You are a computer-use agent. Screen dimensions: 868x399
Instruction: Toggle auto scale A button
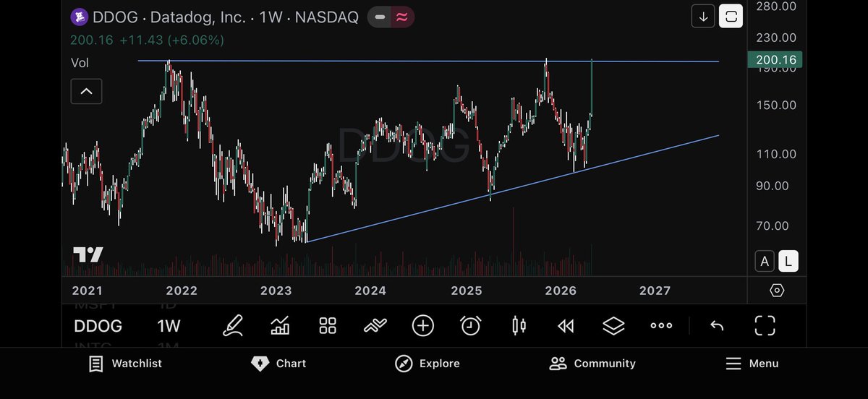(x=763, y=261)
